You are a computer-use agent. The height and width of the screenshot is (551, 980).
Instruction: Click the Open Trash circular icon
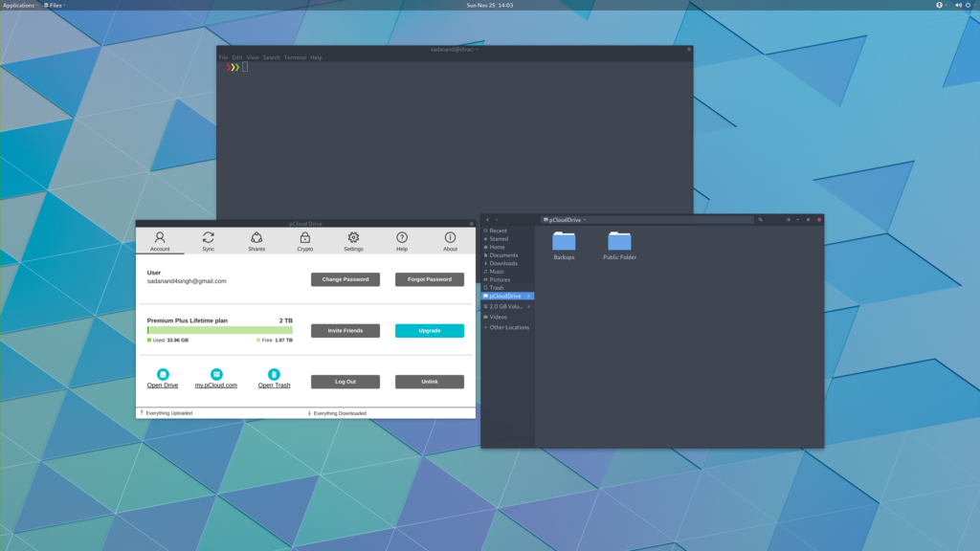click(274, 374)
